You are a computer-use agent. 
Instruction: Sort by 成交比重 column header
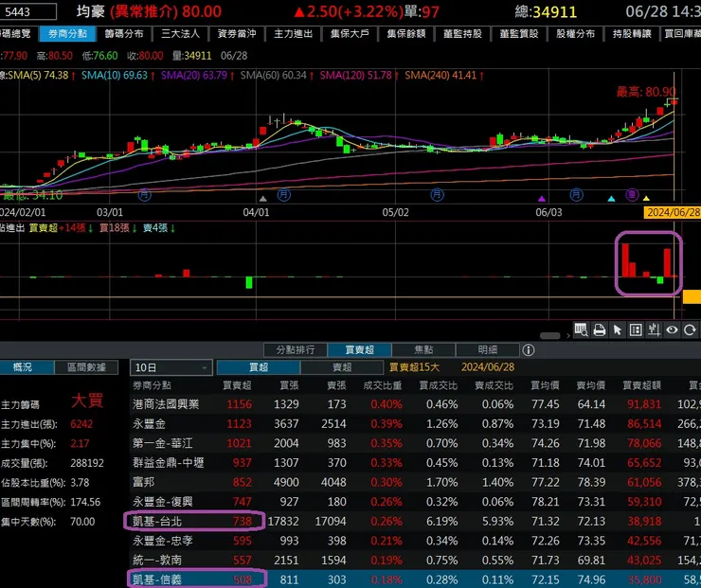coord(383,385)
